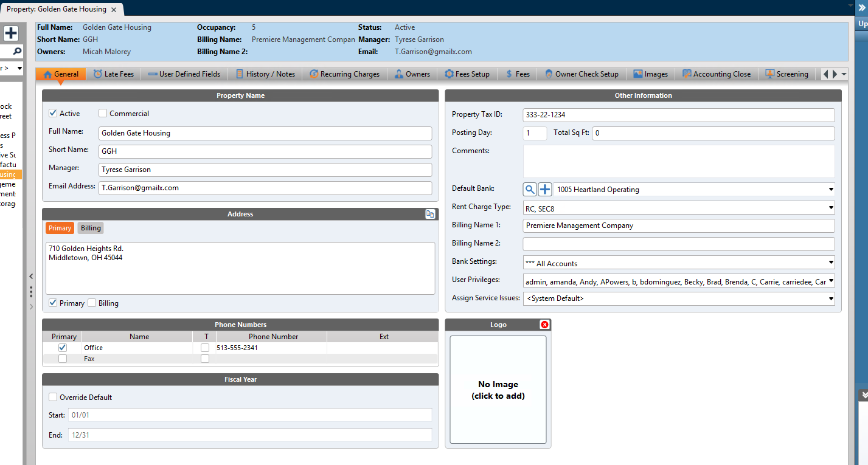Click the plus icon beside Default Bank
868x465 pixels.
click(x=544, y=190)
